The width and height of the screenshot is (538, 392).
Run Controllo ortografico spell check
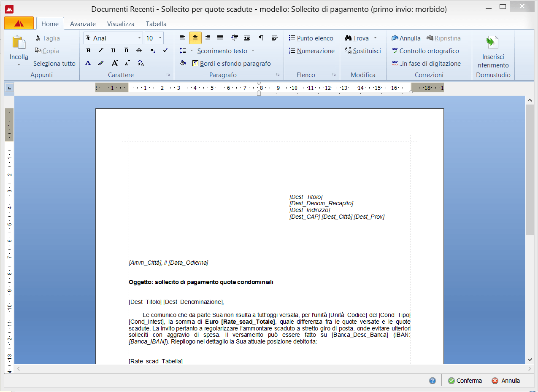coord(425,51)
